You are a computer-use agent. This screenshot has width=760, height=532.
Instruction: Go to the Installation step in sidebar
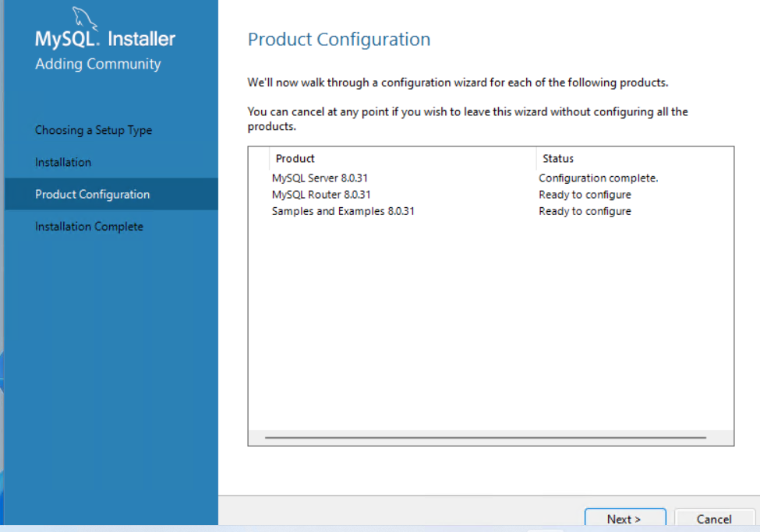(x=63, y=162)
